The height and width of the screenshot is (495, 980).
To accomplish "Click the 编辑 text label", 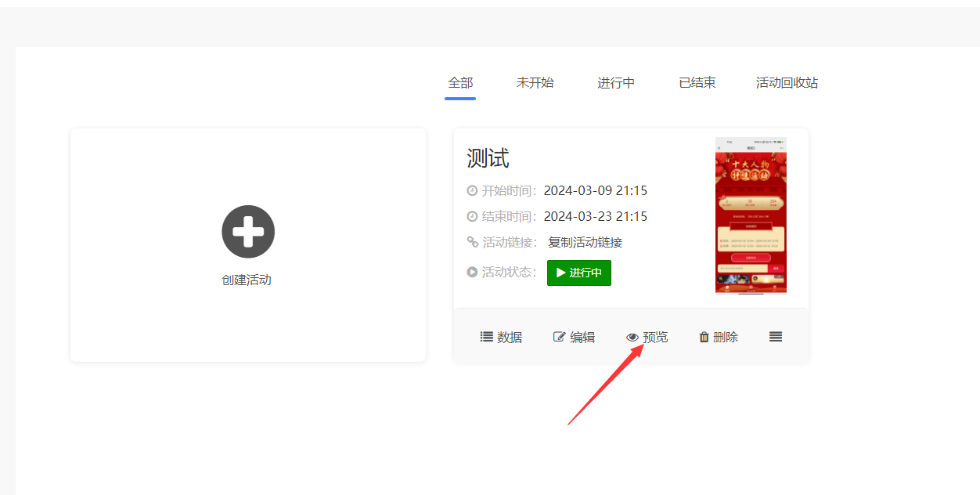I will click(x=582, y=337).
